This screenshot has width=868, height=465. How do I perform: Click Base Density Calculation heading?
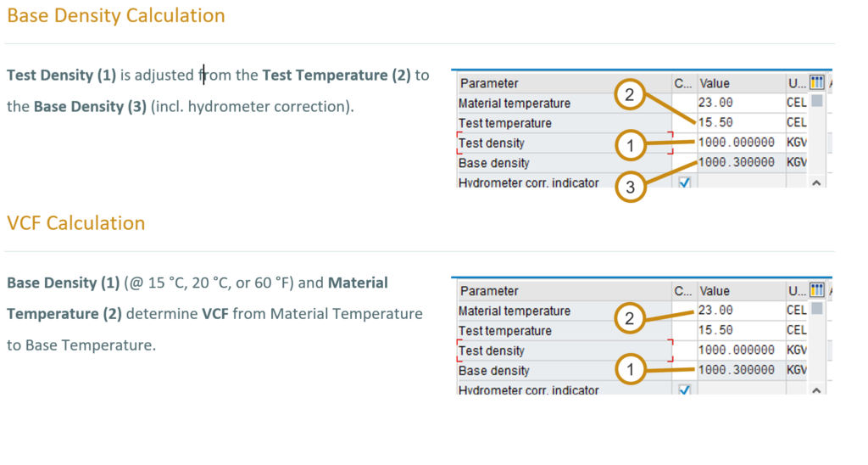click(116, 15)
